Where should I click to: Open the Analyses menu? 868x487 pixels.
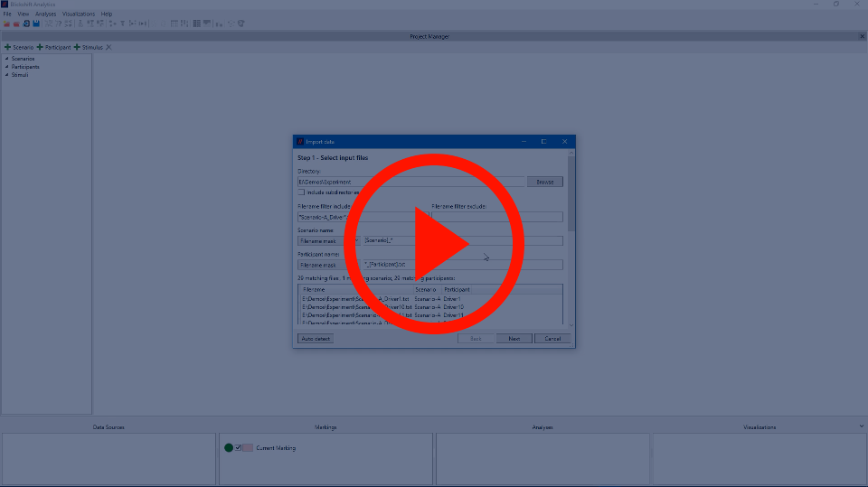[x=45, y=14]
